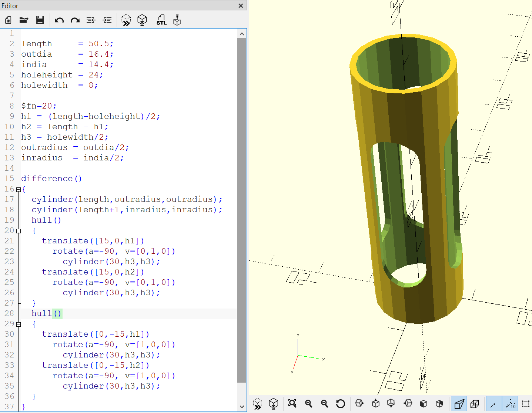532x413 pixels.
Task: Click the editor scrollbar up arrow
Action: 242,34
